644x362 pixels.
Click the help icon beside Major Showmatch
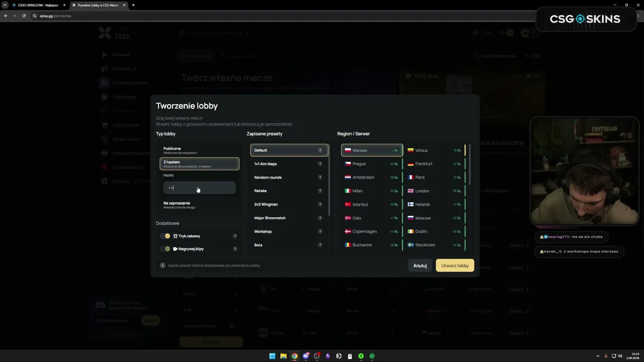320,218
